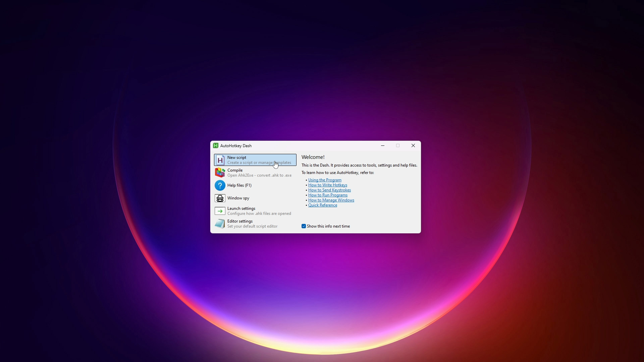Uncheck Show this info next time
644x362 pixels.
click(304, 226)
